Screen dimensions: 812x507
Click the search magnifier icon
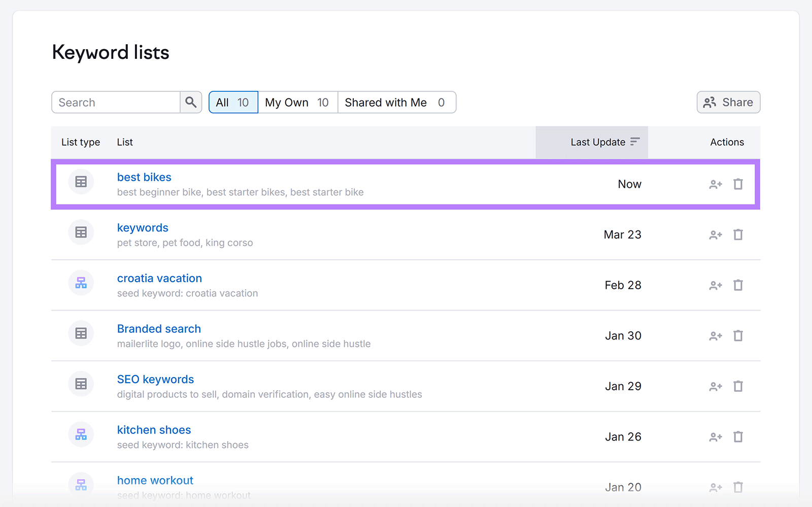click(191, 102)
